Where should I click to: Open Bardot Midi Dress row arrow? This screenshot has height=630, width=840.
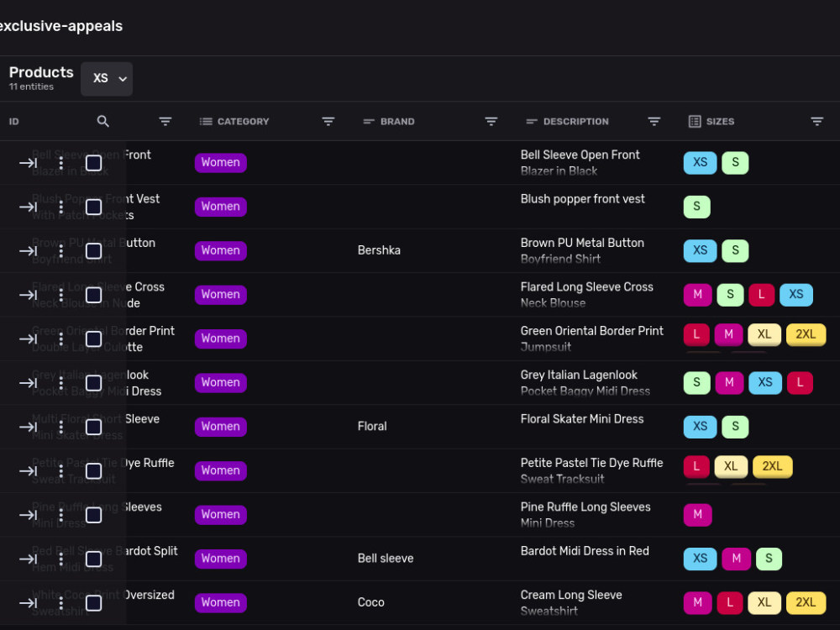28,559
